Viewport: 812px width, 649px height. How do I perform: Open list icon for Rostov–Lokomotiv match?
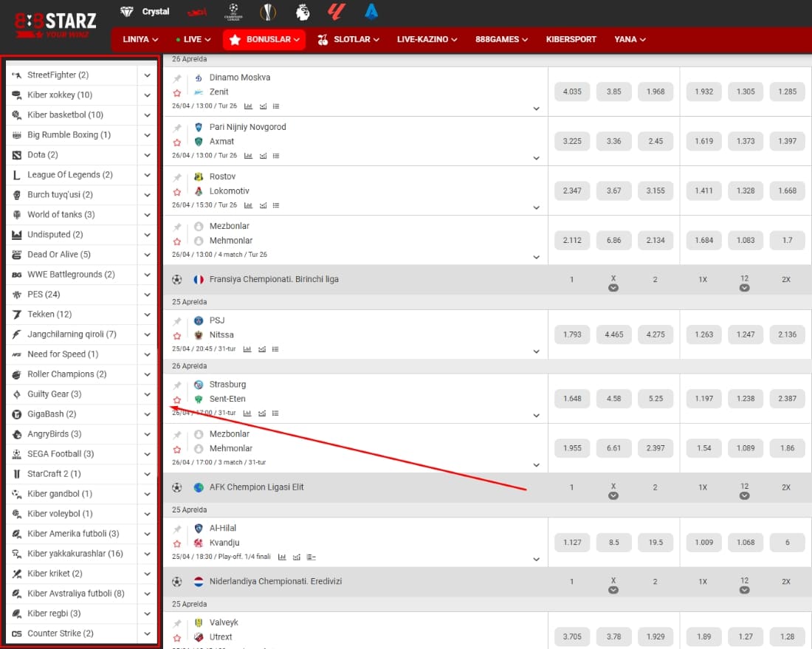click(276, 205)
